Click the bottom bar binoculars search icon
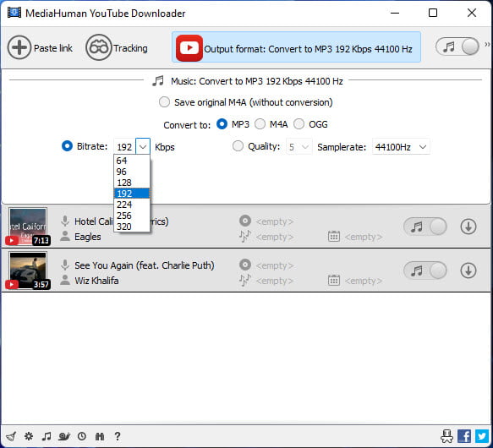This screenshot has width=493, height=448. click(x=99, y=436)
